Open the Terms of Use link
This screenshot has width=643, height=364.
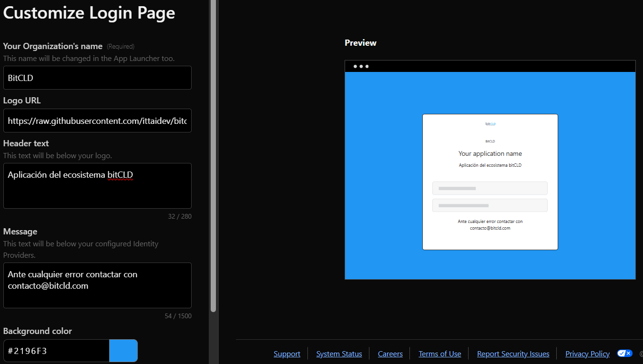(439, 354)
